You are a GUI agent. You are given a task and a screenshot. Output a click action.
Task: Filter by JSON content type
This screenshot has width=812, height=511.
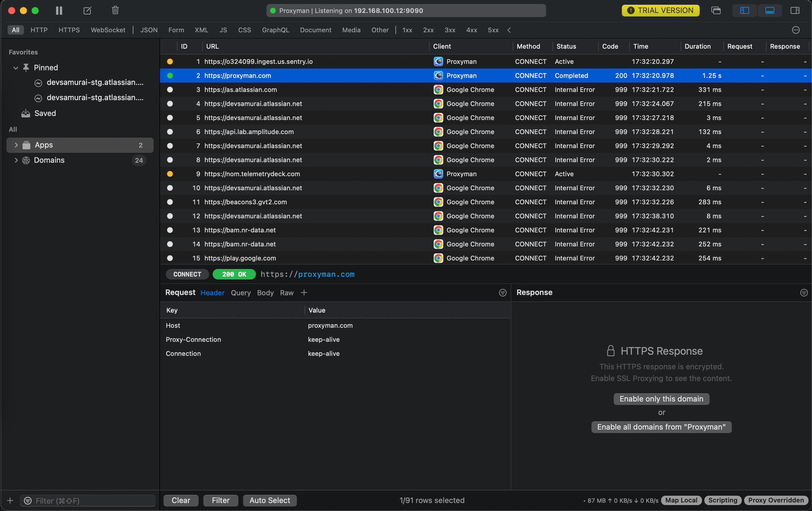tap(149, 30)
